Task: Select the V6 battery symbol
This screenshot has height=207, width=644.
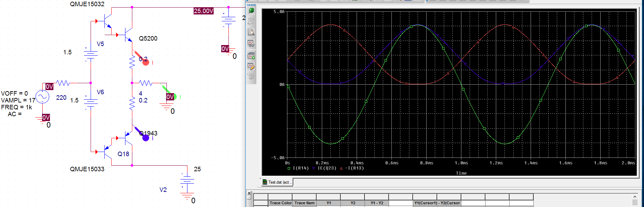Action: pyautogui.click(x=91, y=102)
